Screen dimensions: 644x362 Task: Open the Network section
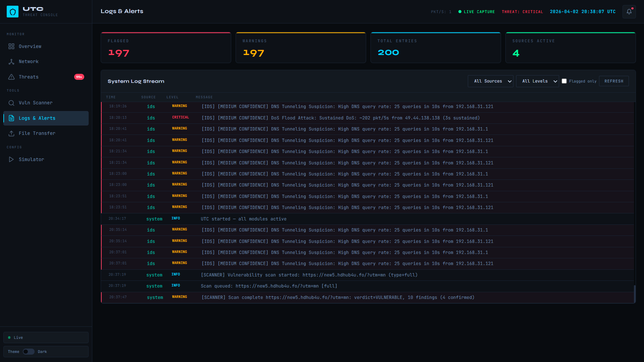pos(46,62)
